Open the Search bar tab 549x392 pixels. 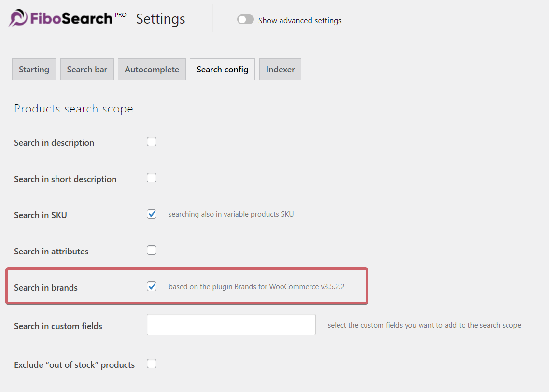click(x=87, y=69)
